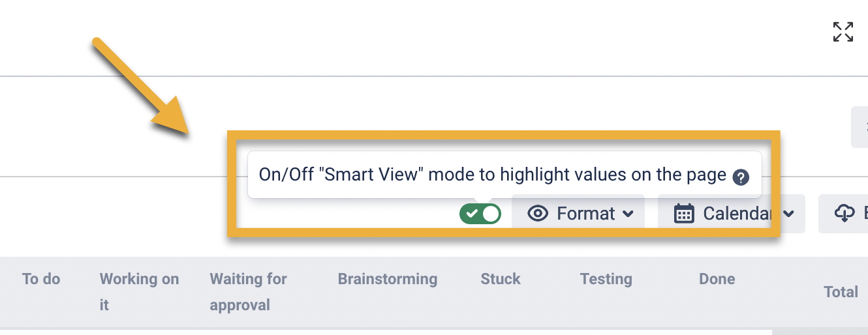Open the Format dropdown chevron

click(x=628, y=214)
